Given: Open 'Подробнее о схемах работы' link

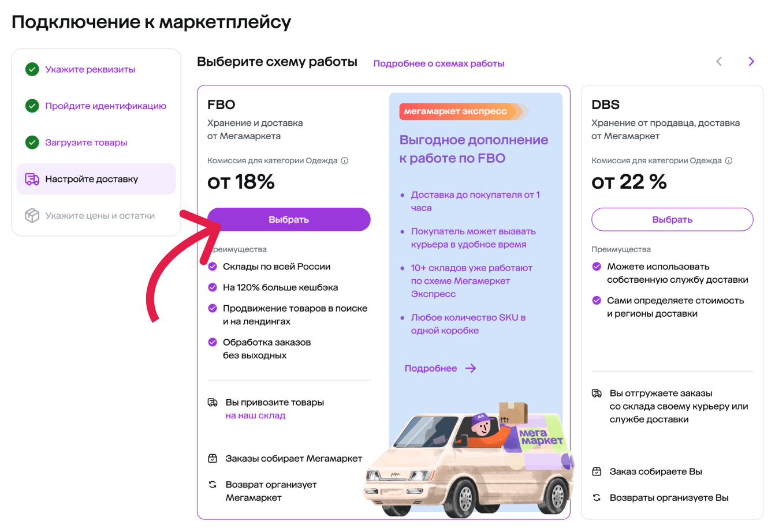Looking at the screenshot, I should pos(438,63).
